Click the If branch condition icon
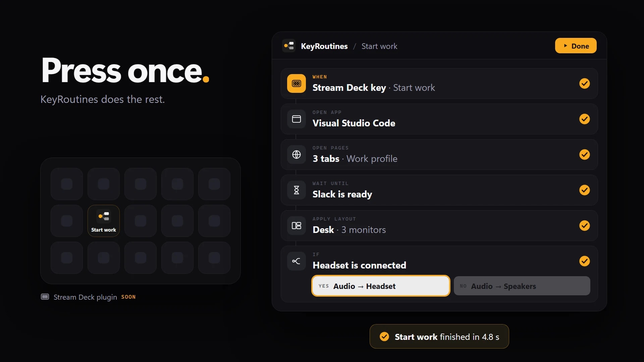644x362 pixels. [297, 261]
